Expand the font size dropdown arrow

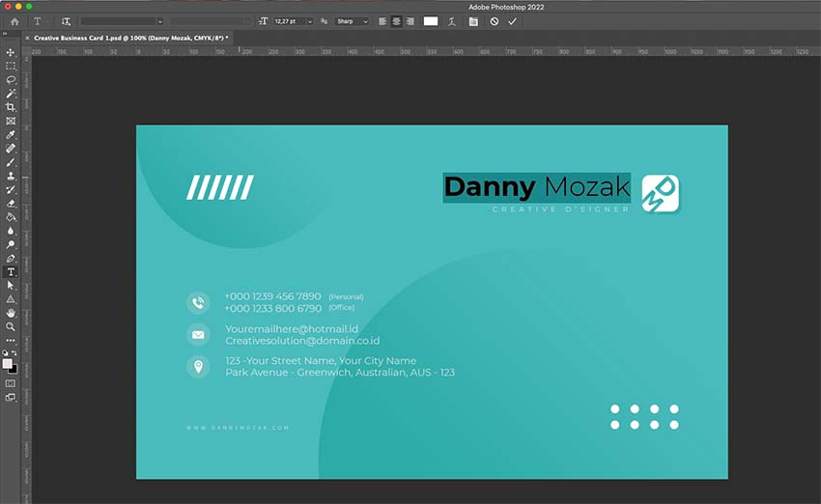(x=310, y=21)
